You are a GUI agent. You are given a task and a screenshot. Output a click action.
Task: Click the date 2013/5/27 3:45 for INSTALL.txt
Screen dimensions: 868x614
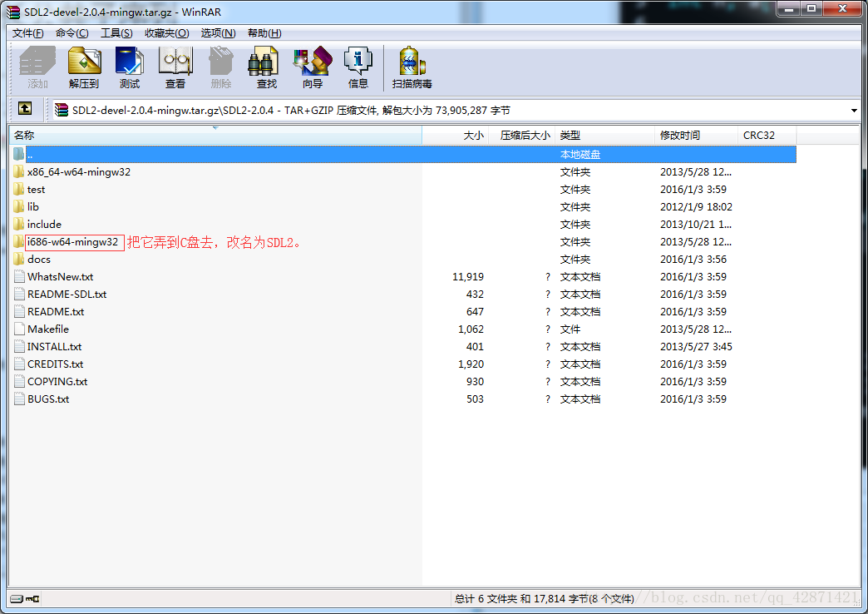tap(696, 346)
